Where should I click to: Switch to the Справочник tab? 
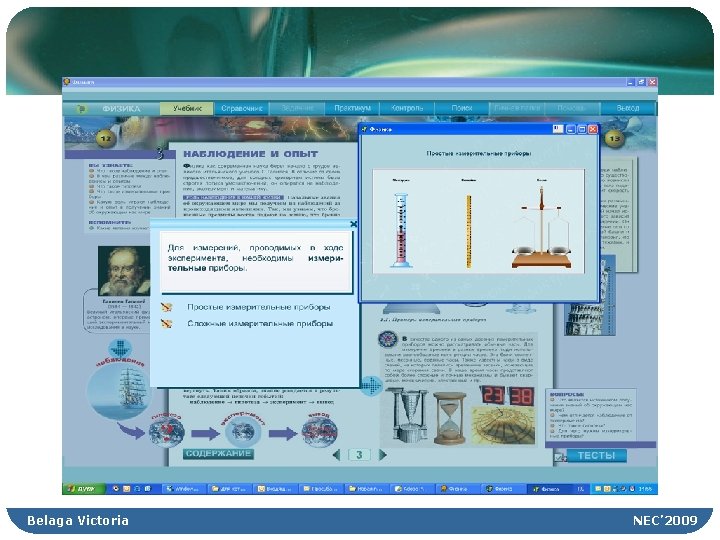pos(242,108)
